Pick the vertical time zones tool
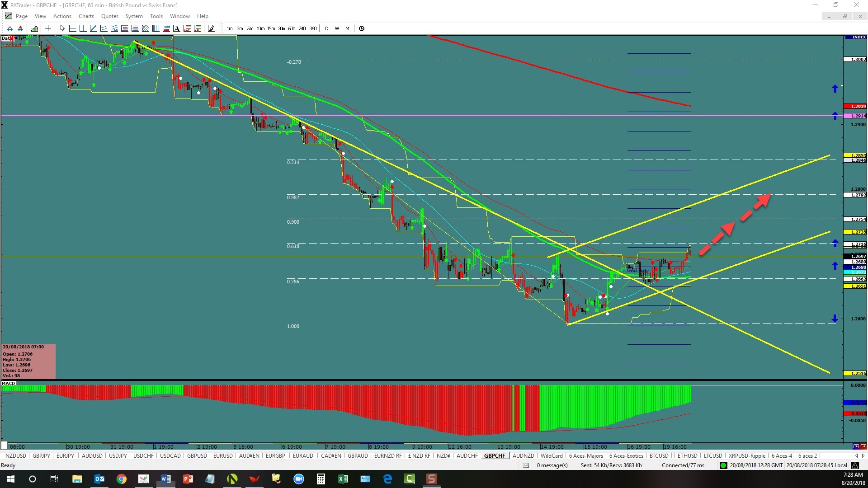This screenshot has width=868, height=488. (156, 28)
